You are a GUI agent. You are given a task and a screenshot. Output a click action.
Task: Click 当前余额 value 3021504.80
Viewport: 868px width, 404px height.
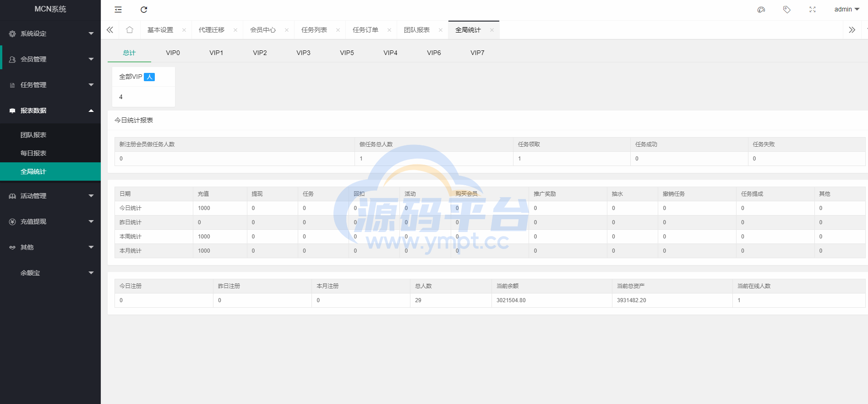pos(511,300)
